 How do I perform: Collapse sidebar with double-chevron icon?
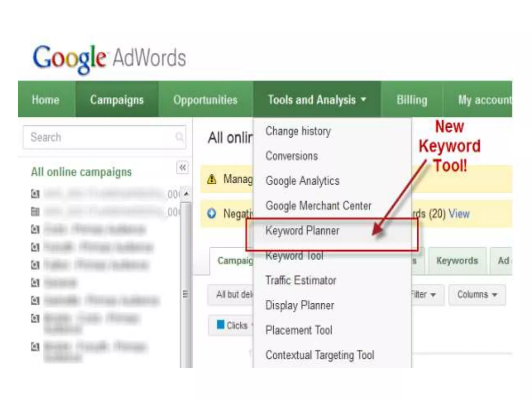click(182, 168)
